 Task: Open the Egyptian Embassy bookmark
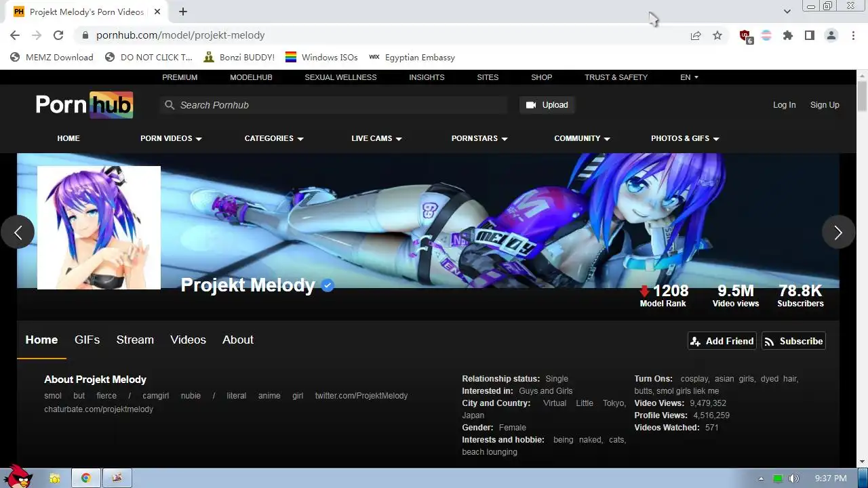coord(412,58)
